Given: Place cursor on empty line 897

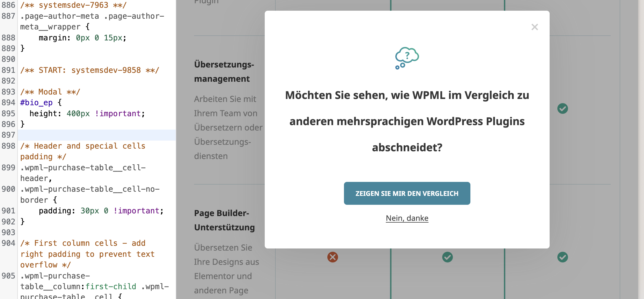Looking at the screenshot, I should pyautogui.click(x=97, y=135).
